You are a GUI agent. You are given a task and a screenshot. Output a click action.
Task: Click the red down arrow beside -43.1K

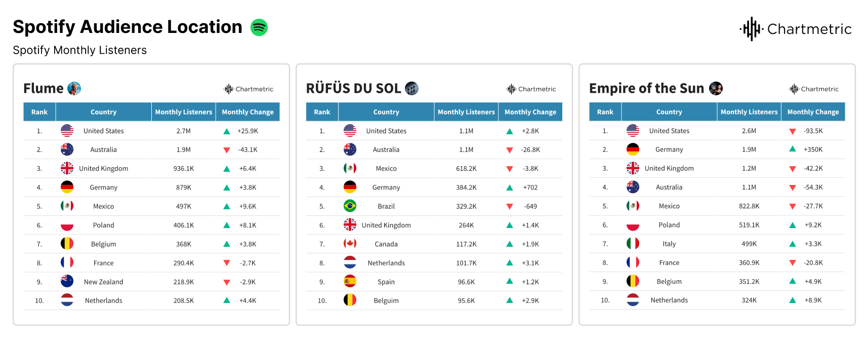coord(227,150)
